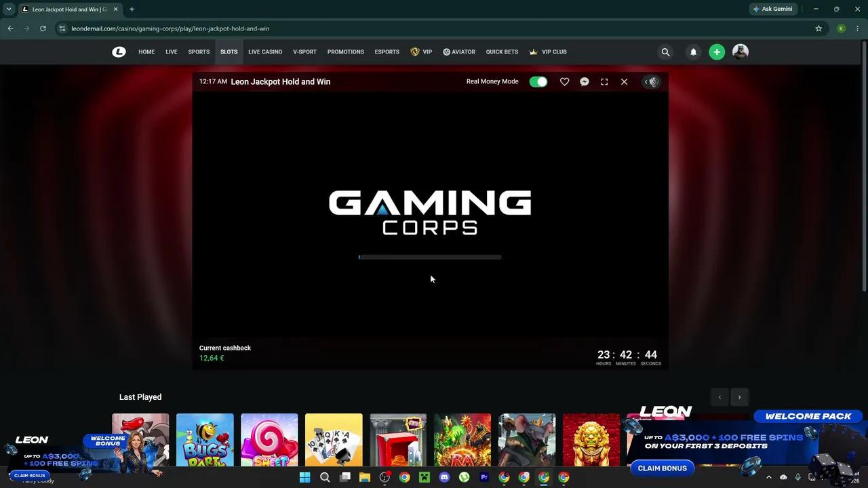Click previous arrow of Last Played carousel
Screen dimensions: 868x488
coord(719,397)
